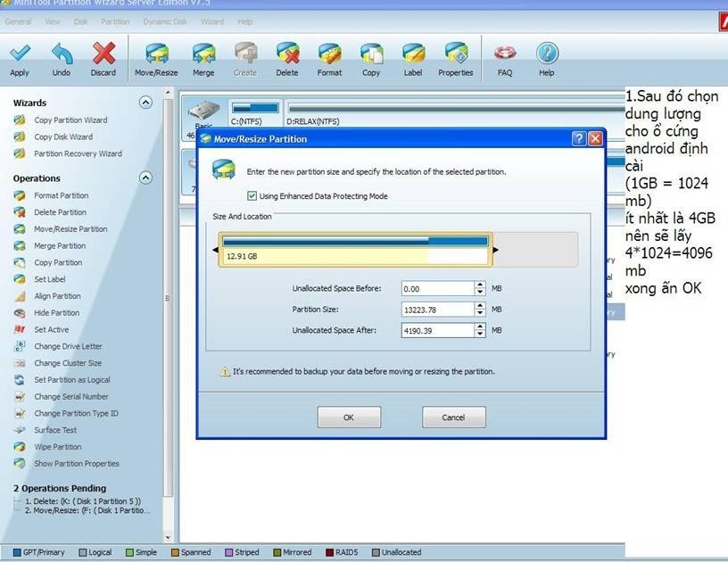Image resolution: width=728 pixels, height=562 pixels.
Task: Click the Apply checkmark icon in toolbar
Action: click(20, 54)
